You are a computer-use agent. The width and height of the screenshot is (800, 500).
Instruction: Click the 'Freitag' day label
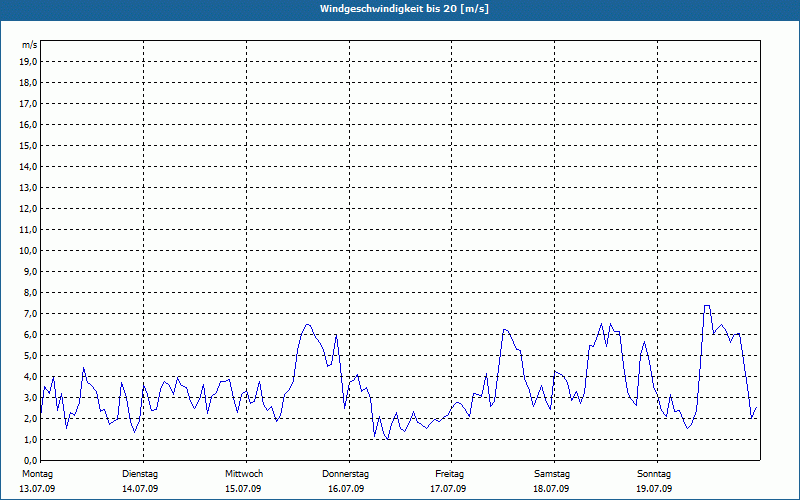pos(449,474)
